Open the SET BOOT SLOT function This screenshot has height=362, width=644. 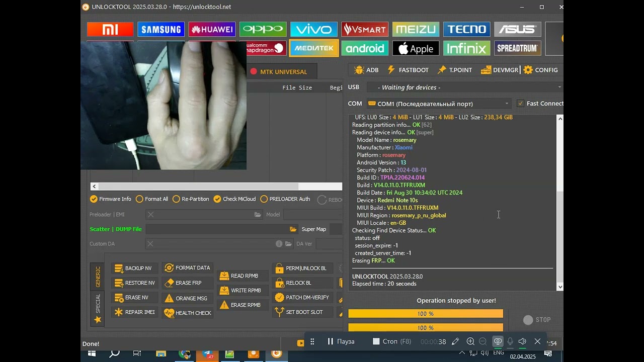click(x=303, y=312)
